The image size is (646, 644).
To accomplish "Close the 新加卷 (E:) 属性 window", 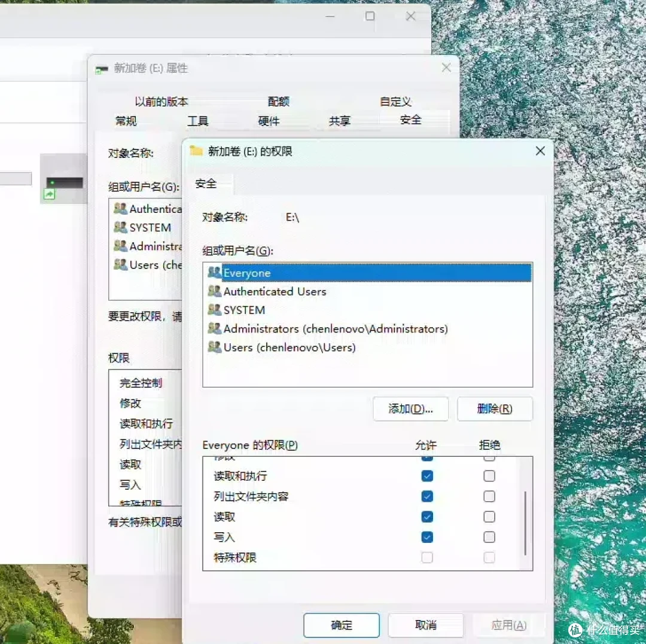I will [446, 68].
